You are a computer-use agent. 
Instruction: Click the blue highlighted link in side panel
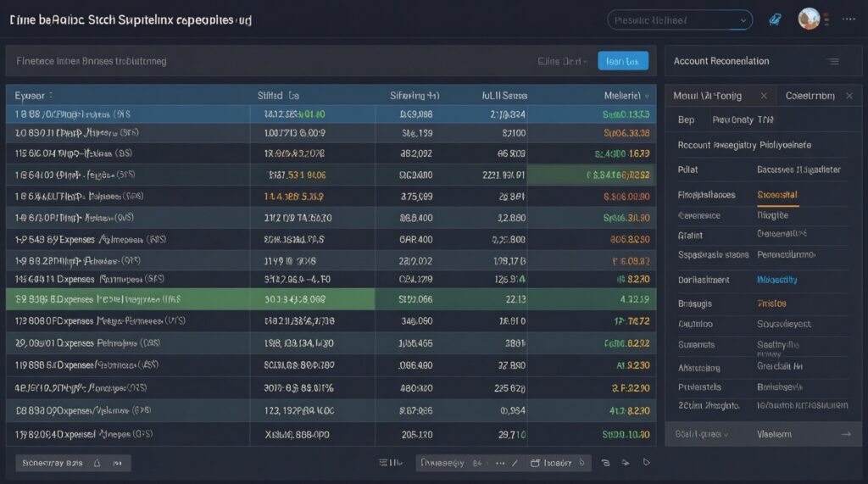[x=776, y=280]
